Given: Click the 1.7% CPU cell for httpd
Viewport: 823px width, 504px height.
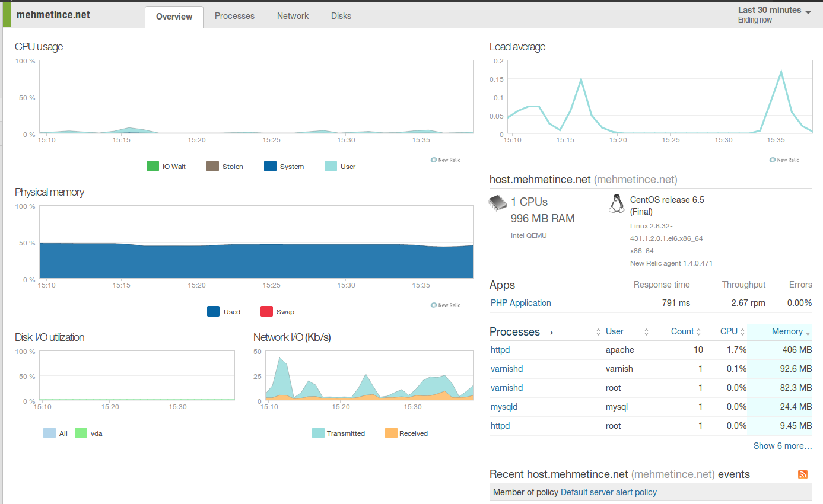Looking at the screenshot, I should (x=736, y=350).
